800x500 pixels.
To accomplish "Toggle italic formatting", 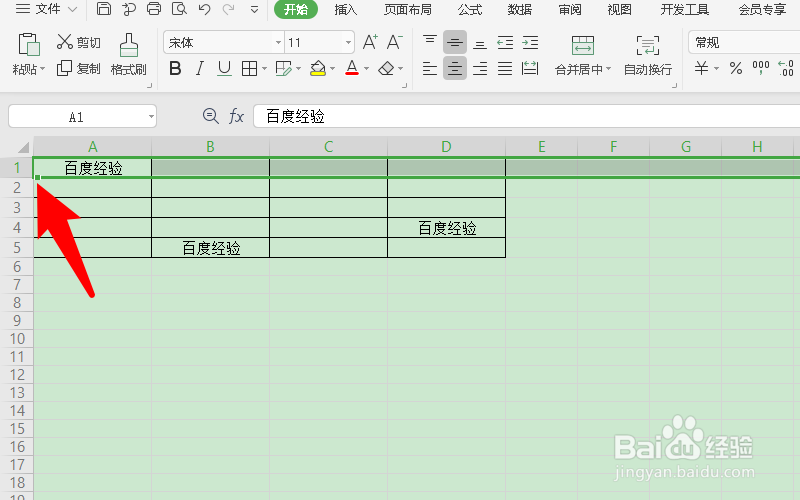I will point(199,68).
